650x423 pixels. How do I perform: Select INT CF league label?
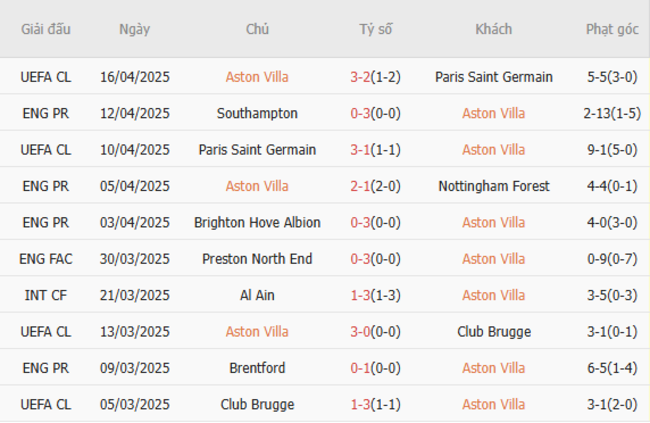(x=46, y=295)
